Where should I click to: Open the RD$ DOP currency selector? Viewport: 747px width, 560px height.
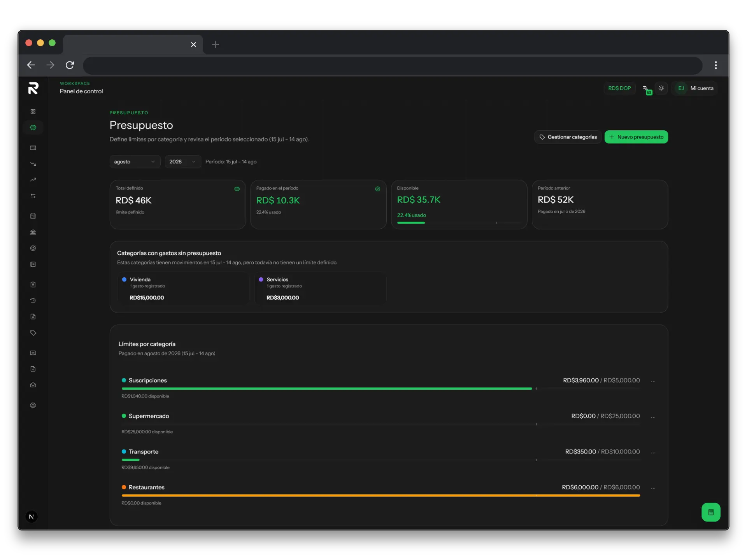[619, 88]
